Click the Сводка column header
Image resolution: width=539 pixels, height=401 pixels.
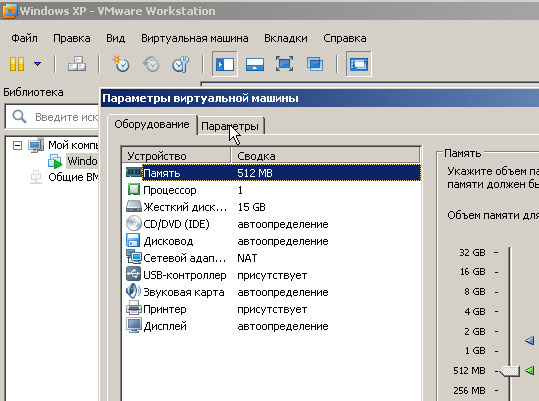tap(325, 156)
